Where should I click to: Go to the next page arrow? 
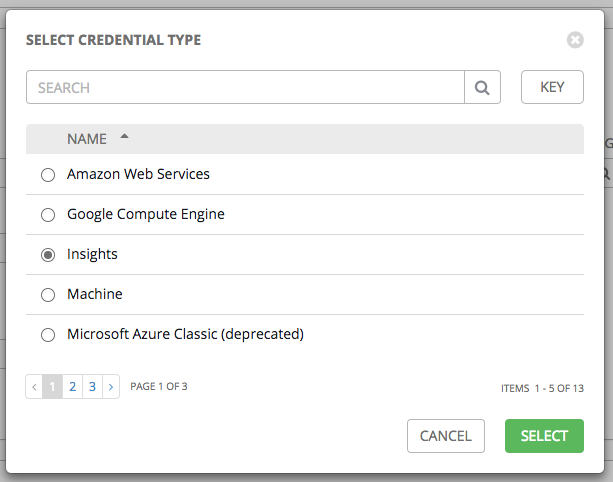111,387
